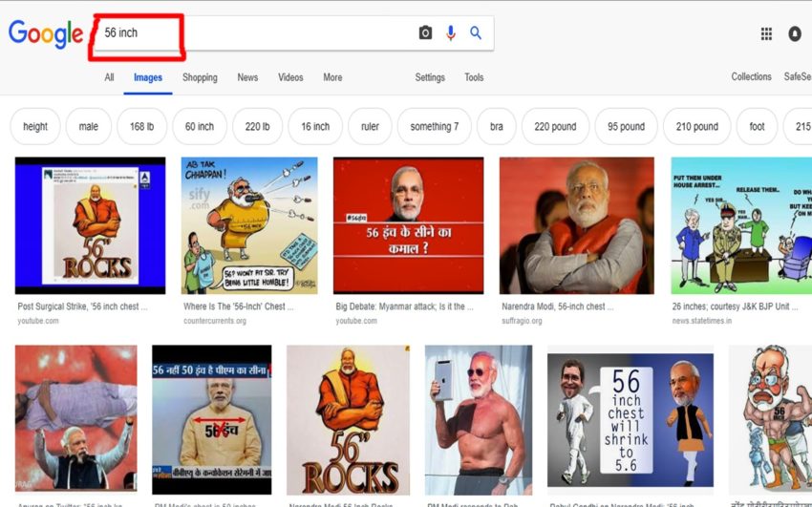Open the Collections link
812x507 pixels.
(751, 76)
